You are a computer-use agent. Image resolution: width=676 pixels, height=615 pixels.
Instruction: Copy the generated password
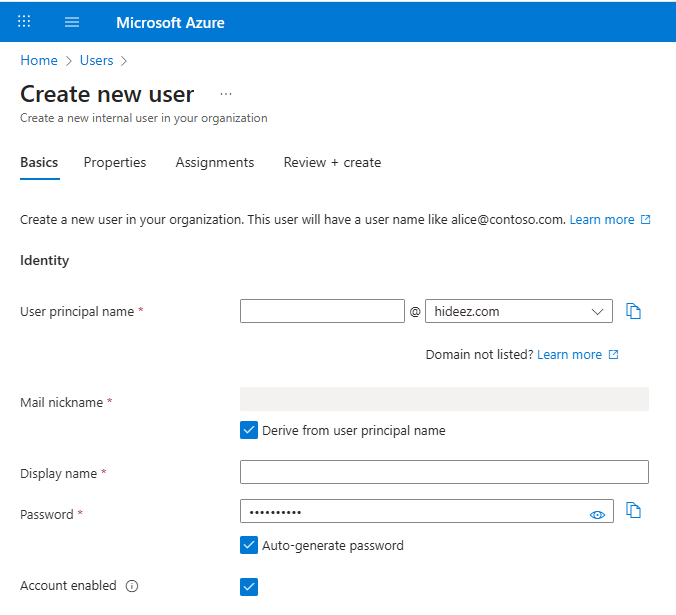pos(633,511)
